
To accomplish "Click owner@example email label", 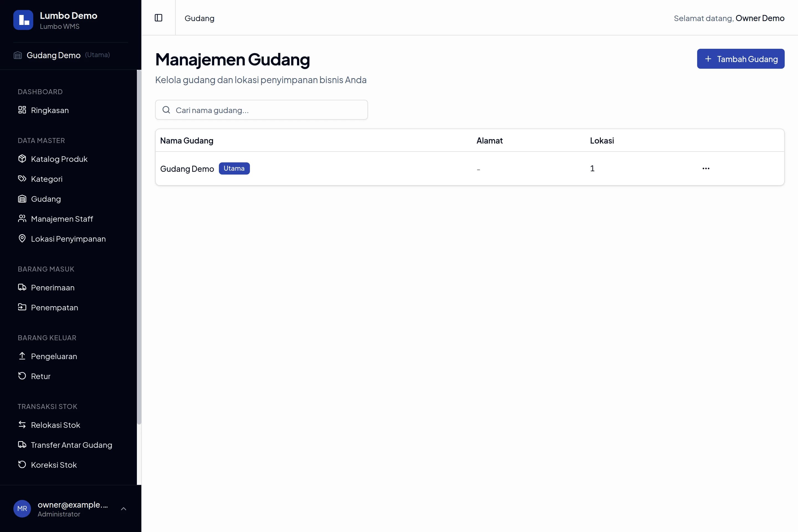I will coord(73,505).
